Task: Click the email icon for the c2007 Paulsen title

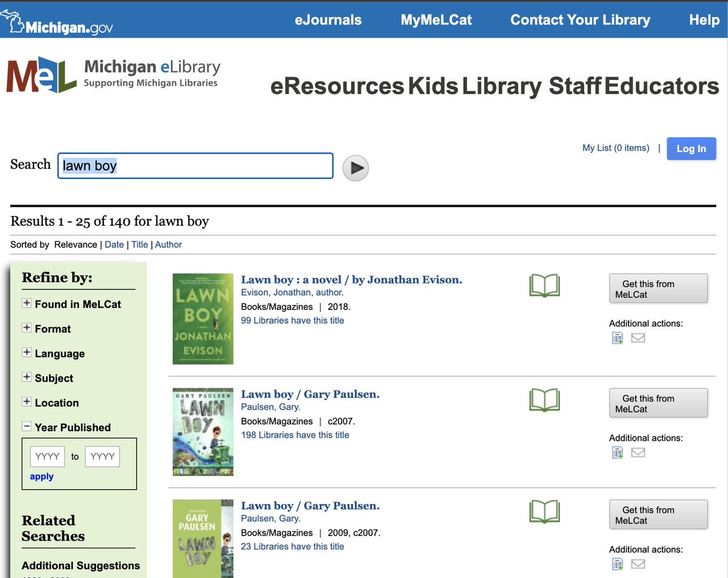Action: 638,452
